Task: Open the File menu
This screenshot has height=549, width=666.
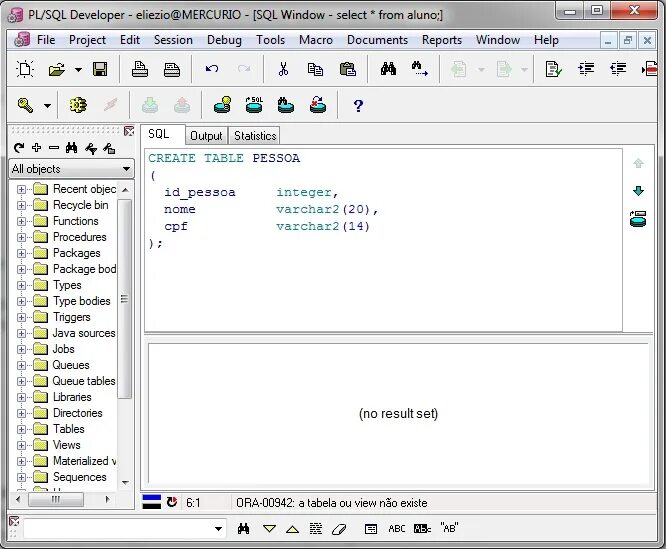Action: coord(46,40)
